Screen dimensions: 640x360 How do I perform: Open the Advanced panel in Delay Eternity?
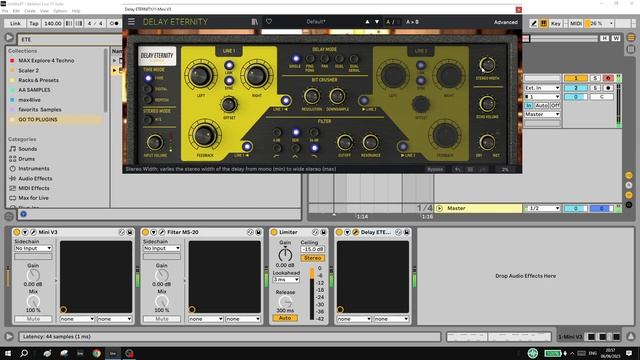click(505, 22)
